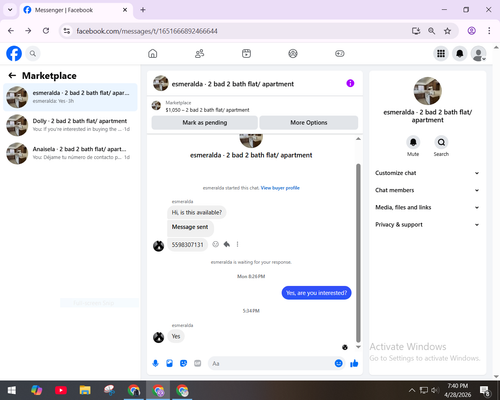This screenshot has height=400, width=500.
Task: Click the scroll-up arrow of chat scrollbar
Action: pyautogui.click(x=358, y=139)
